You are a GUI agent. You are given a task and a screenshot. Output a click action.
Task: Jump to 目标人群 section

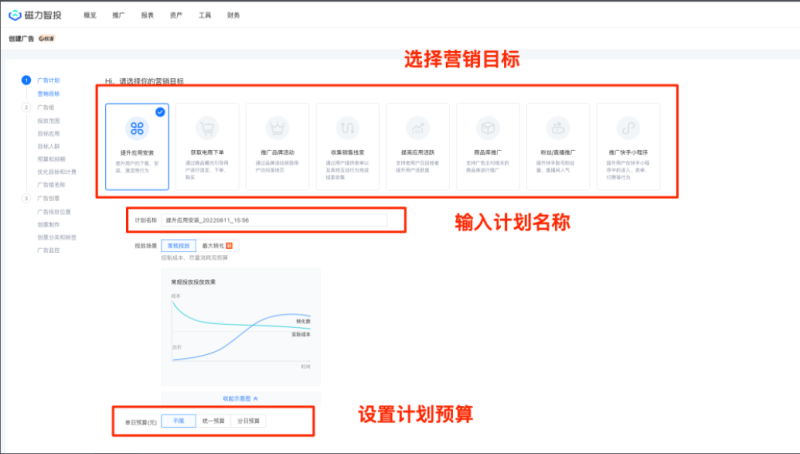coord(48,146)
